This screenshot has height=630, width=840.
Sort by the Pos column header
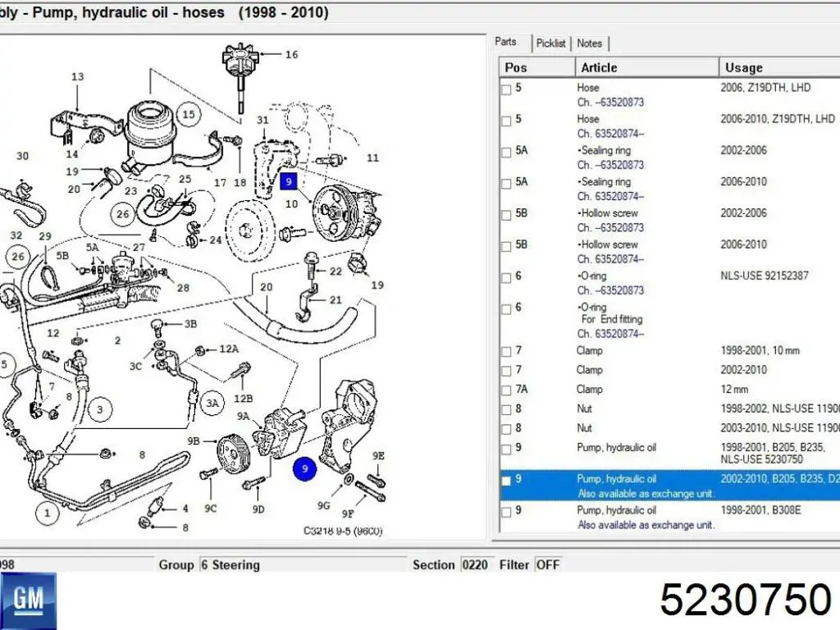coord(536,67)
